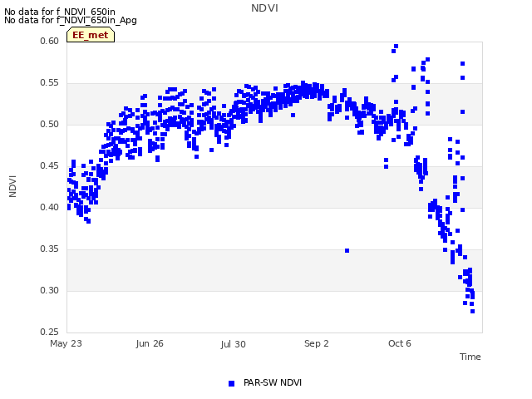
Task: Click the blue legend marker square
Action: coord(231,383)
